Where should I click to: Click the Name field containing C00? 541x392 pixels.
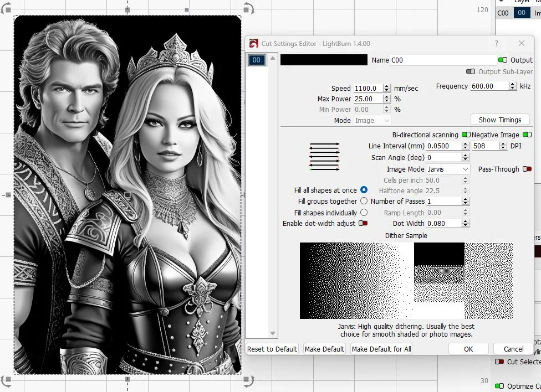click(443, 60)
